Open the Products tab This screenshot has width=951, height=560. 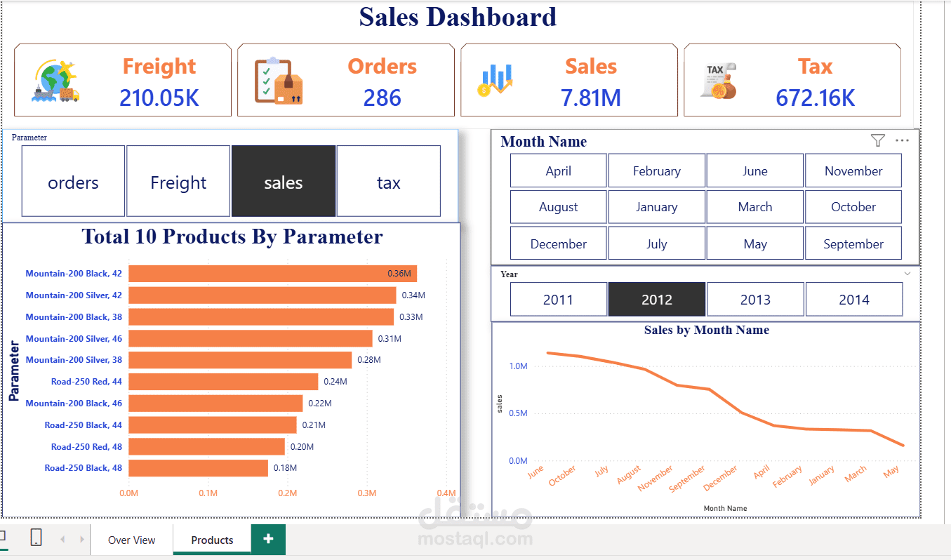(x=212, y=540)
